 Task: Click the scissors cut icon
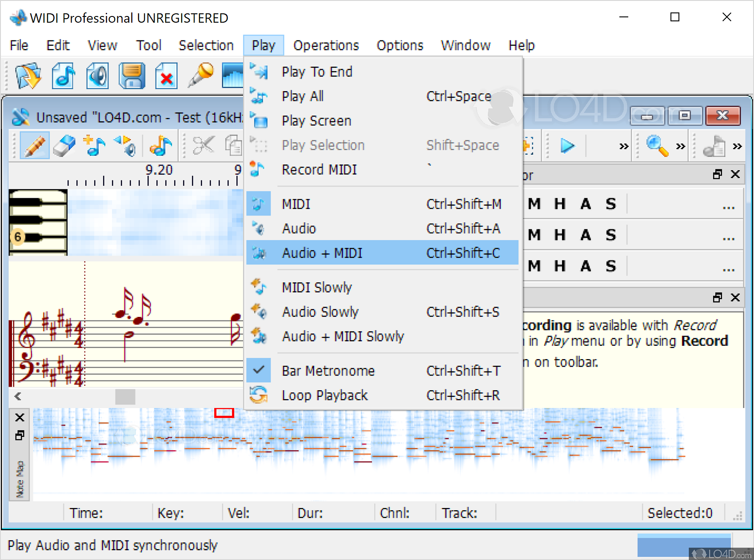204,145
